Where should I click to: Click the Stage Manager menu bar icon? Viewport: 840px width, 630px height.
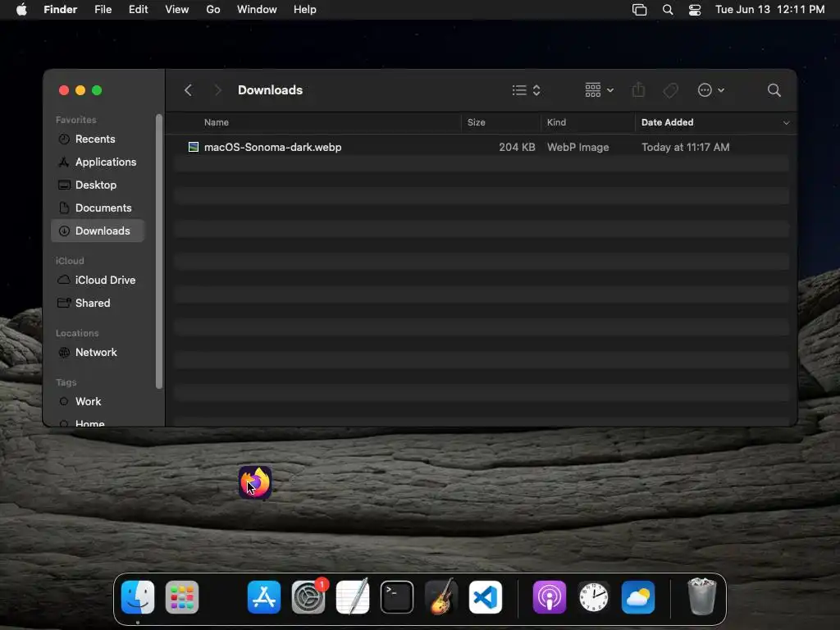point(639,10)
